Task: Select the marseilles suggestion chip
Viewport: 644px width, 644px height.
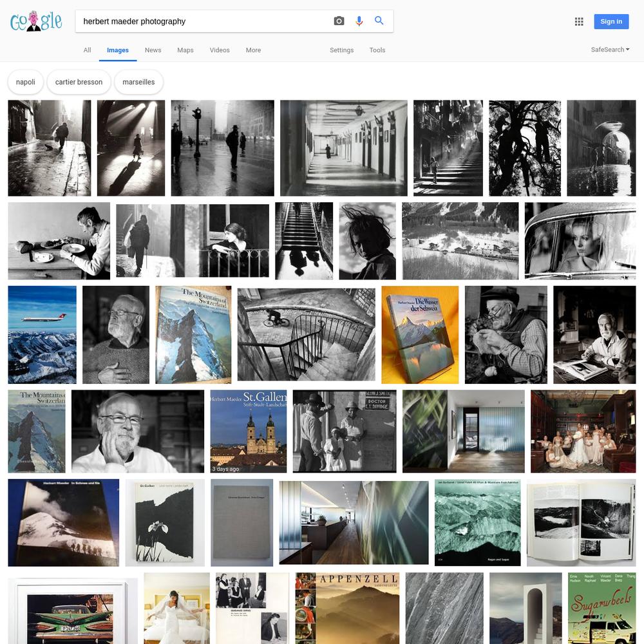Action: pyautogui.click(x=138, y=82)
